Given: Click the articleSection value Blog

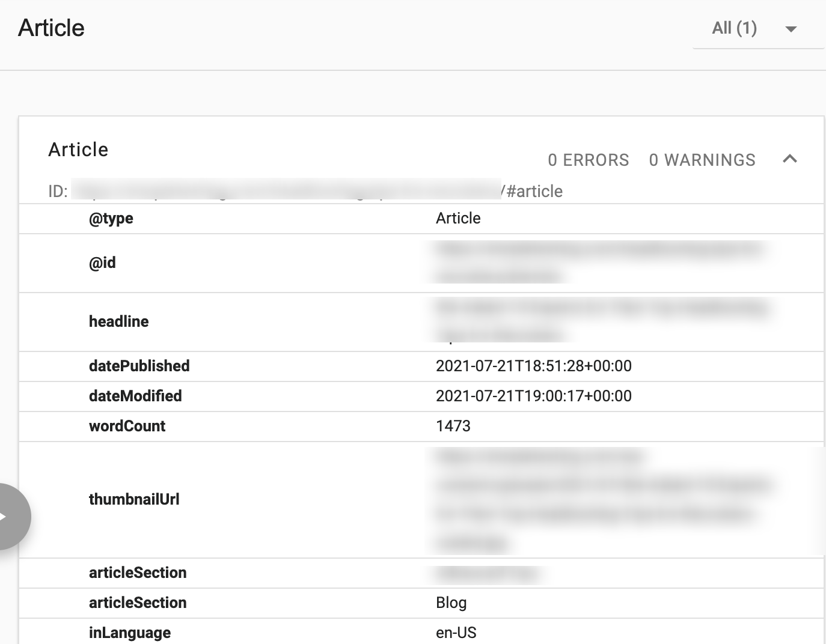Looking at the screenshot, I should tap(451, 603).
